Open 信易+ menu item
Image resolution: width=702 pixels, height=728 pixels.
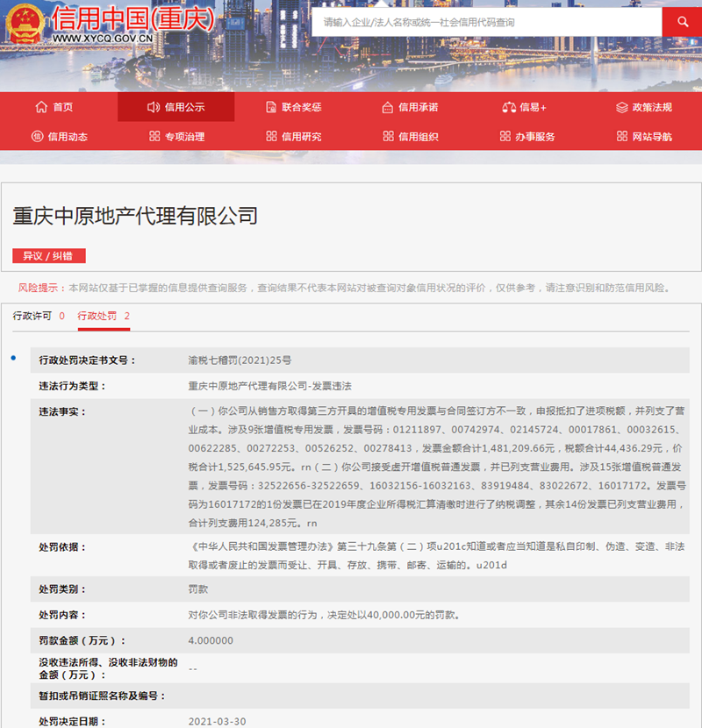click(533, 107)
